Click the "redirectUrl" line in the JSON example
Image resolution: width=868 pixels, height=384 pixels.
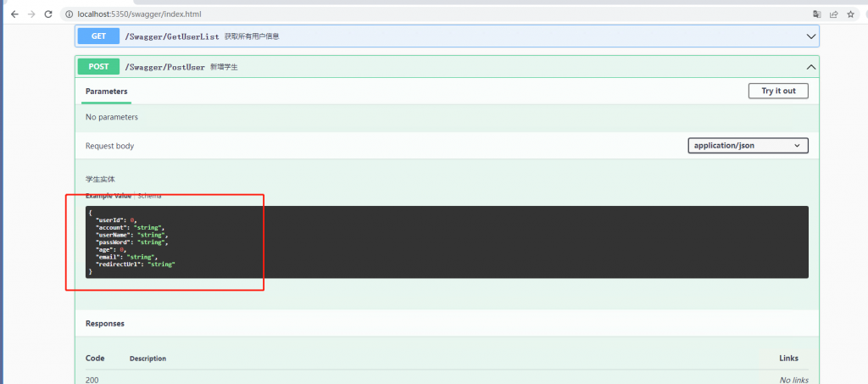click(135, 264)
